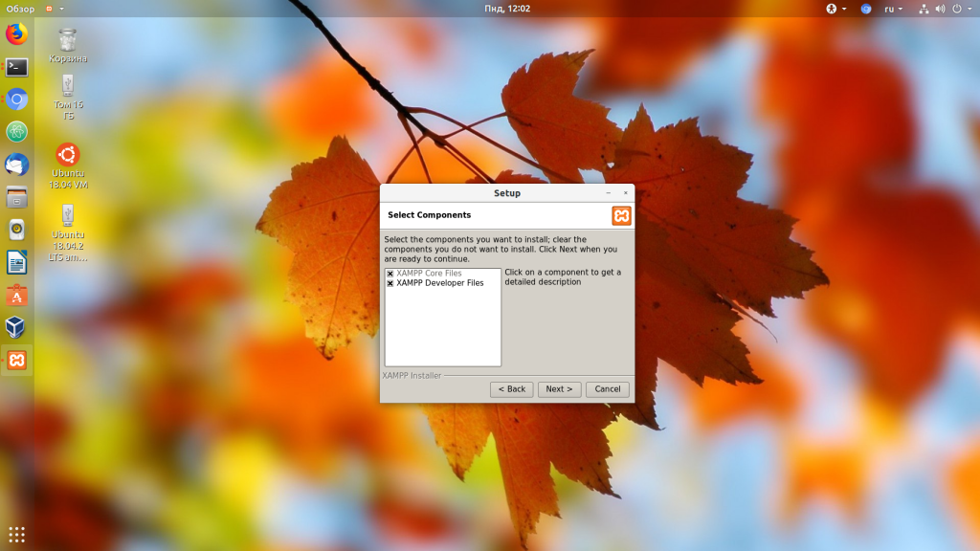Open the ru keyboard layout dropdown
The image size is (980, 551).
click(893, 9)
